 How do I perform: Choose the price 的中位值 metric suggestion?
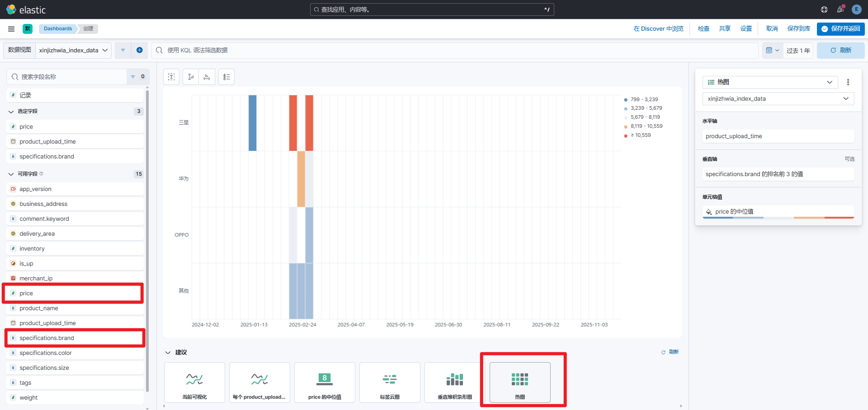[x=325, y=382]
